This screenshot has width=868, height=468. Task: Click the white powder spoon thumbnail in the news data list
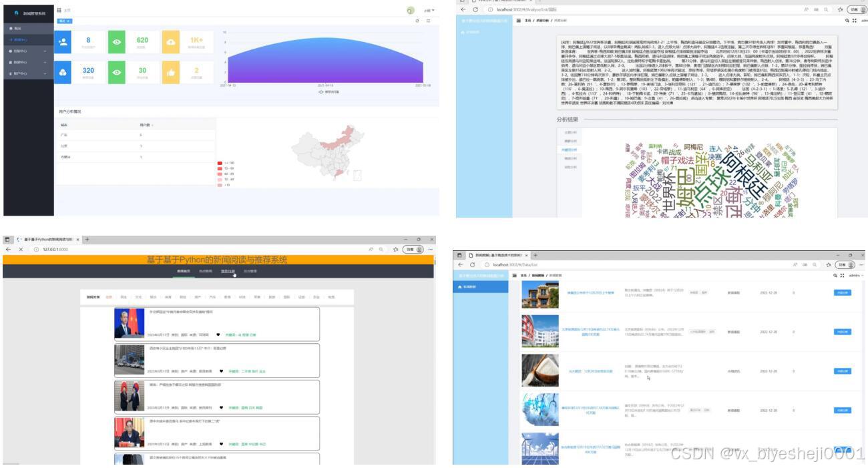pyautogui.click(x=539, y=370)
